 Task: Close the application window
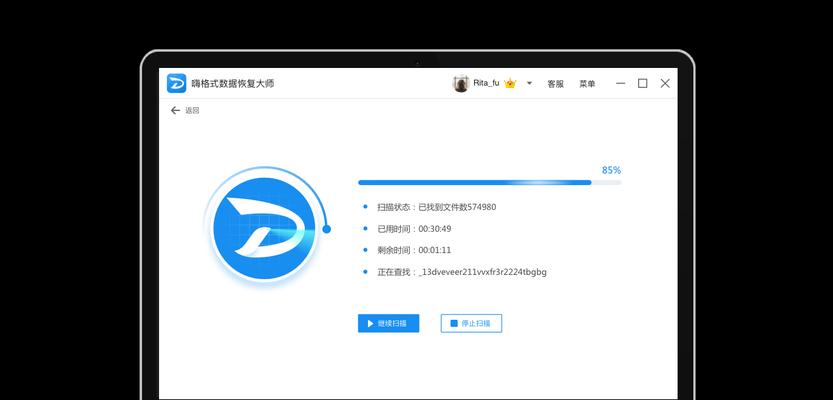[x=665, y=83]
